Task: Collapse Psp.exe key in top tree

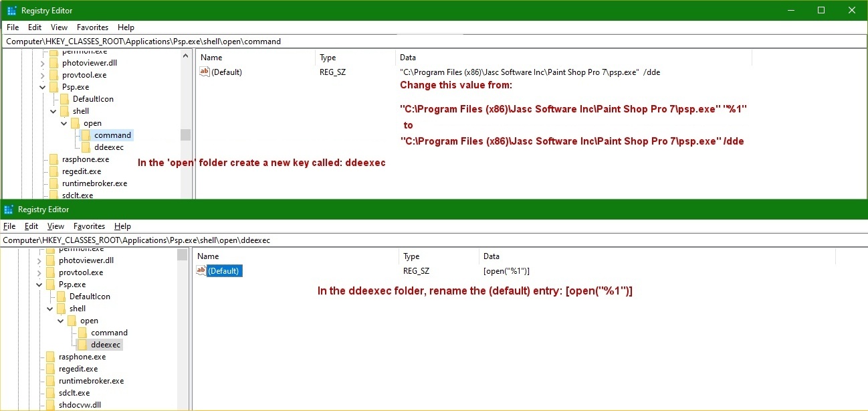Action: [x=42, y=87]
